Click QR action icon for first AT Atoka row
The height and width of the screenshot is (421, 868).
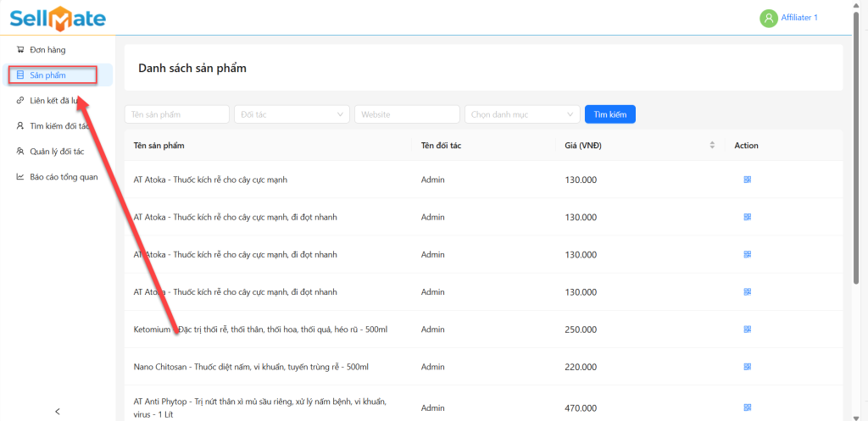(x=747, y=180)
